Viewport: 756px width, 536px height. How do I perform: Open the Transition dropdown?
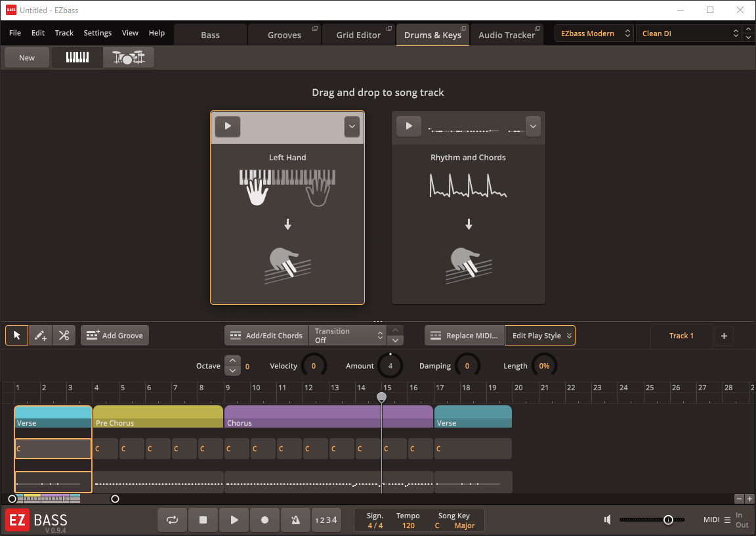coord(348,336)
